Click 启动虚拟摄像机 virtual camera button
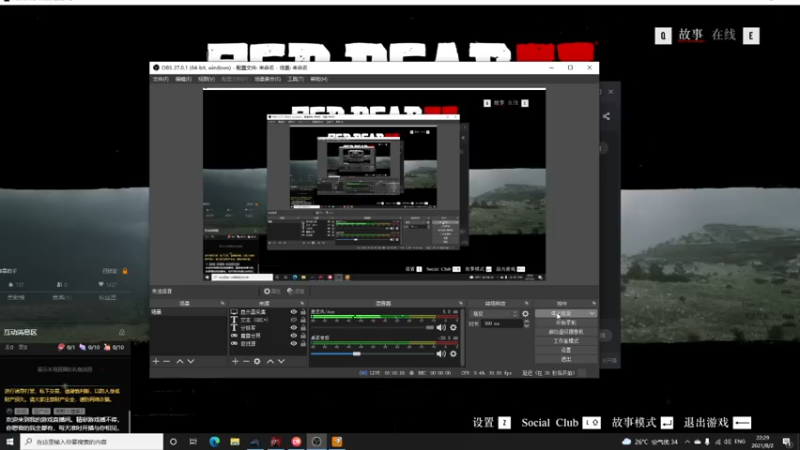 pyautogui.click(x=566, y=332)
